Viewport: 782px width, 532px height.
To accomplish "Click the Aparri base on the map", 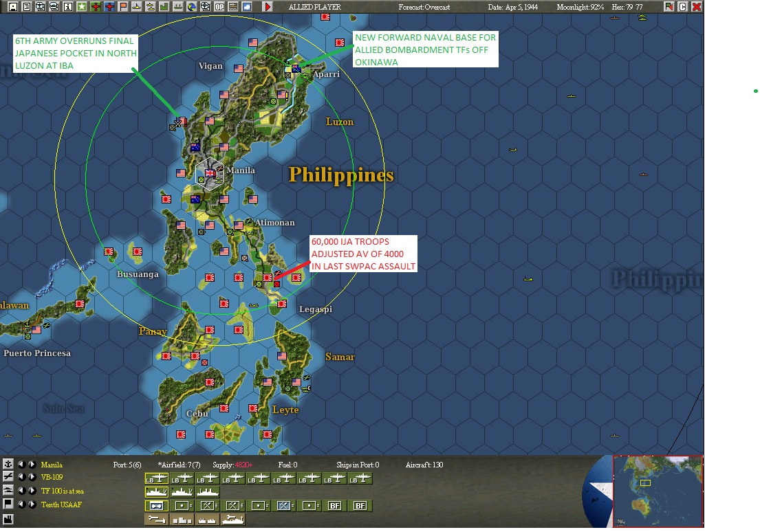I will click(x=296, y=68).
